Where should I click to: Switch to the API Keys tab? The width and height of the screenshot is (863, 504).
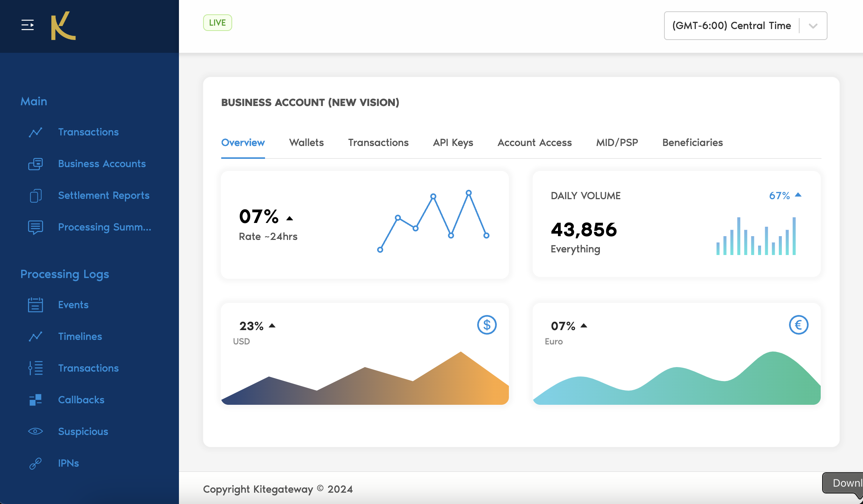[453, 143]
